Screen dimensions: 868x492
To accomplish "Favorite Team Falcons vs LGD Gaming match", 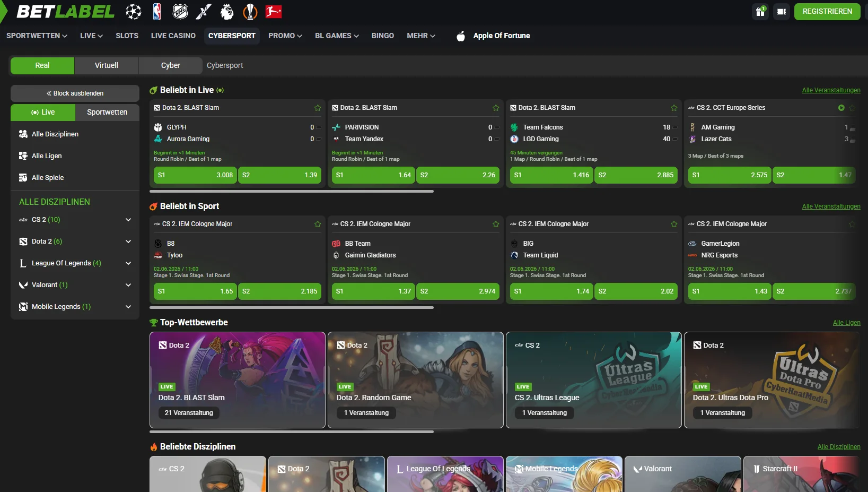I will click(x=674, y=108).
